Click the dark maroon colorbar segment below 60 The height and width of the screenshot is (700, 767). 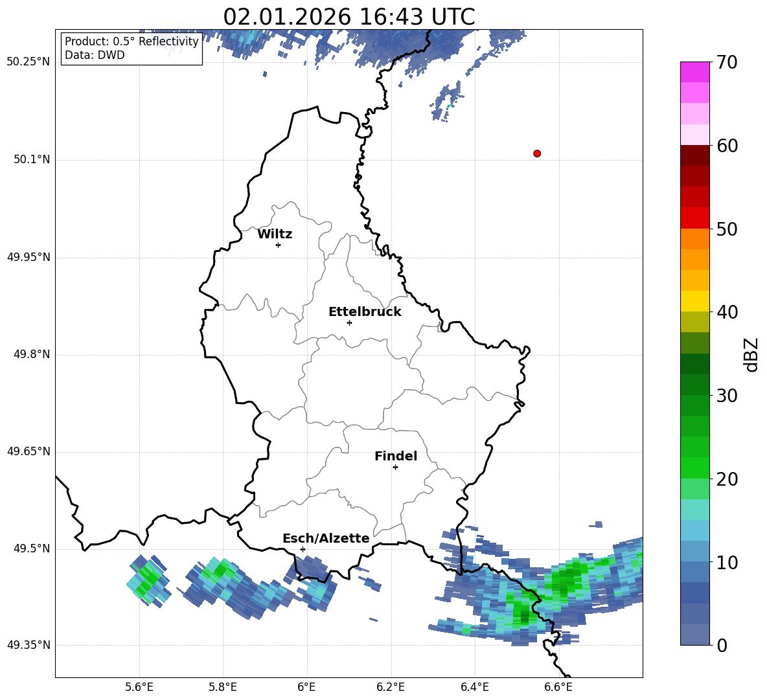point(694,155)
